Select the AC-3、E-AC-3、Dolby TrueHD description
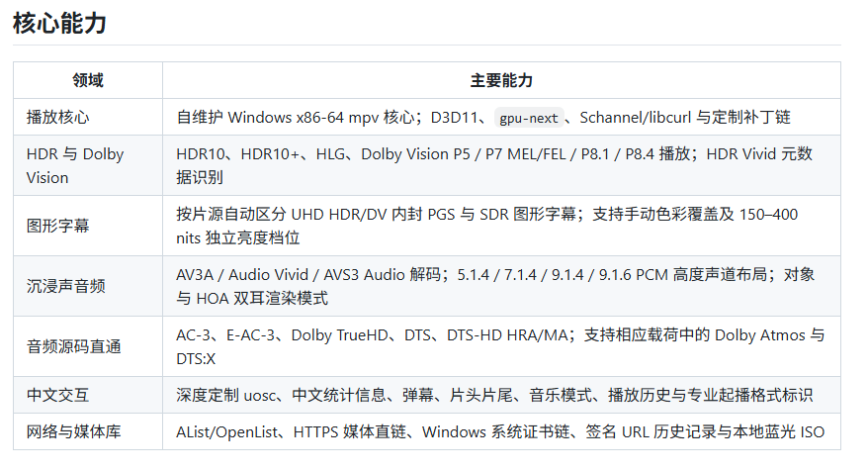The width and height of the screenshot is (868, 470). click(x=501, y=346)
